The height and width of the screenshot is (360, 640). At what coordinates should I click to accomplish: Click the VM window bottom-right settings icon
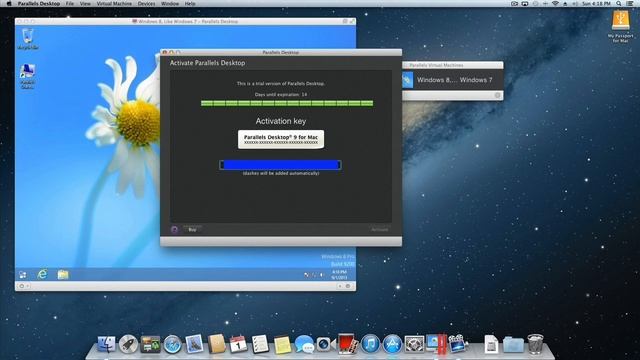point(348,286)
